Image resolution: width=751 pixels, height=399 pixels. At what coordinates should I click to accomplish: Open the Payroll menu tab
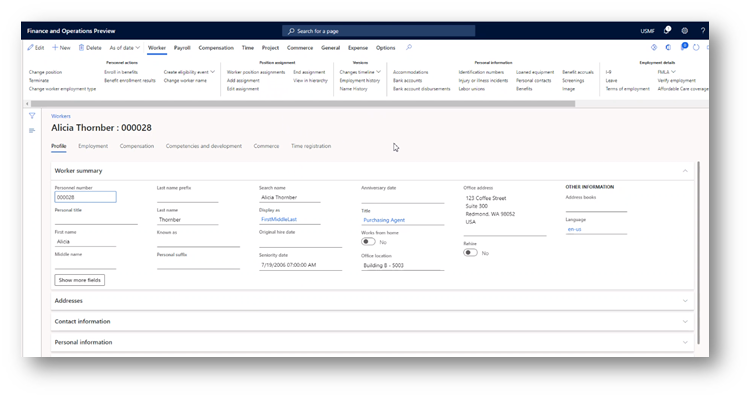click(x=182, y=47)
